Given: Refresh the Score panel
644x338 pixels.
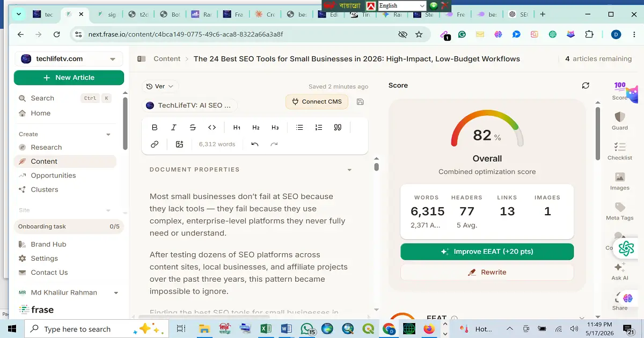Looking at the screenshot, I should point(586,85).
